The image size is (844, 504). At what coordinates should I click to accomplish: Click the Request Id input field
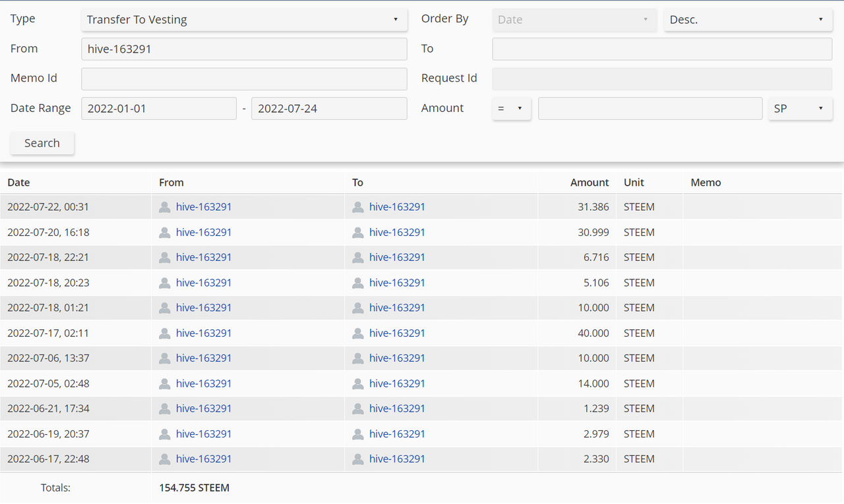click(662, 78)
